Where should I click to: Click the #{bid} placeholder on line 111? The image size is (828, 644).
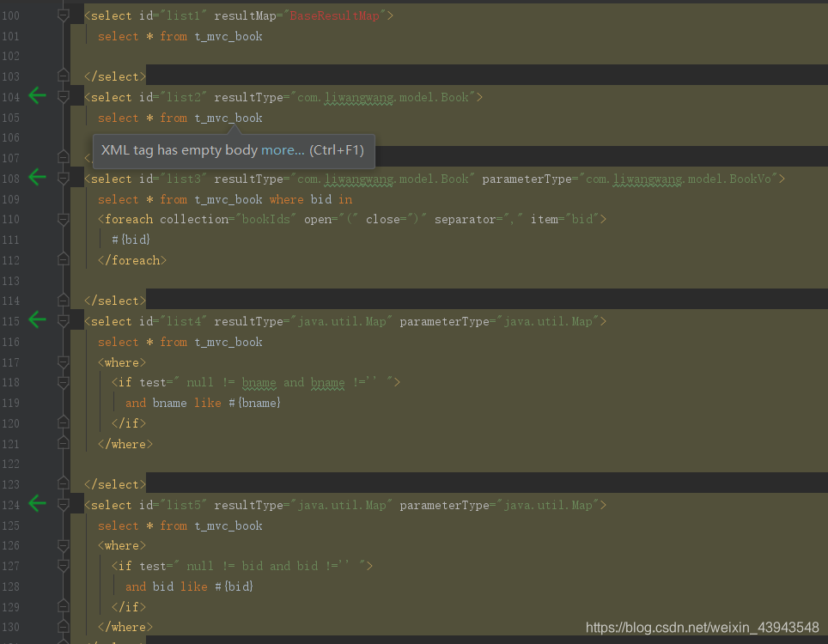131,240
